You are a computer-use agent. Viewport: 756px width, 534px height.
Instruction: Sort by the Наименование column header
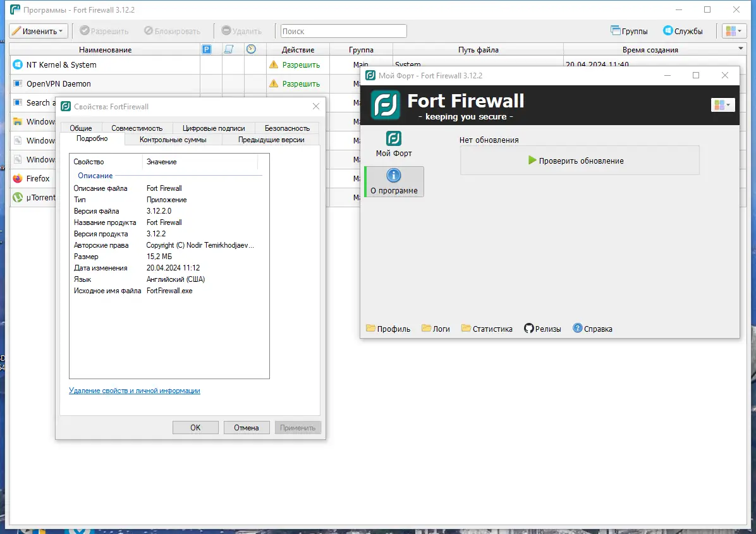pos(105,50)
